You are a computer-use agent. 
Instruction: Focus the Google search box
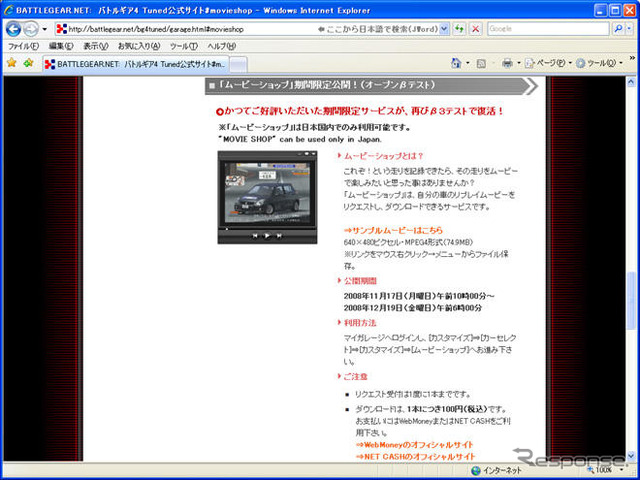click(547, 29)
